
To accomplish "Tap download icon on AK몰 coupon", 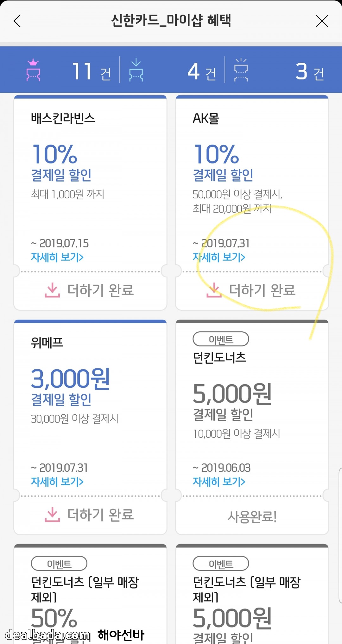I will pyautogui.click(x=214, y=290).
